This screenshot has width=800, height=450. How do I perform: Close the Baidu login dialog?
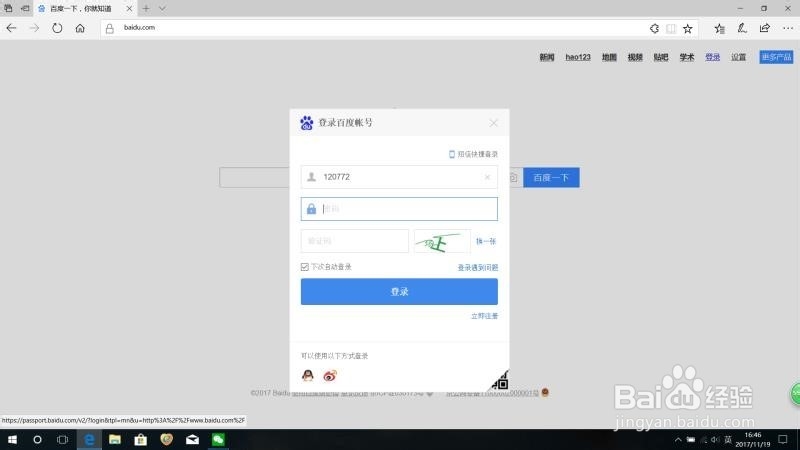click(493, 123)
